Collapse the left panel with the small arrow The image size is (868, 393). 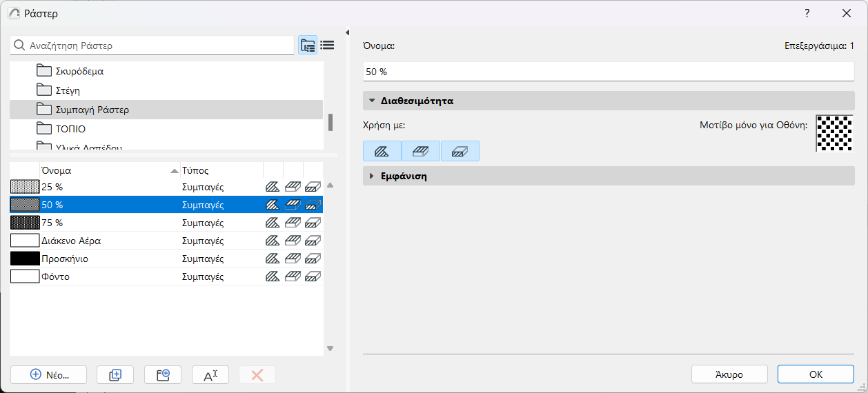[347, 32]
